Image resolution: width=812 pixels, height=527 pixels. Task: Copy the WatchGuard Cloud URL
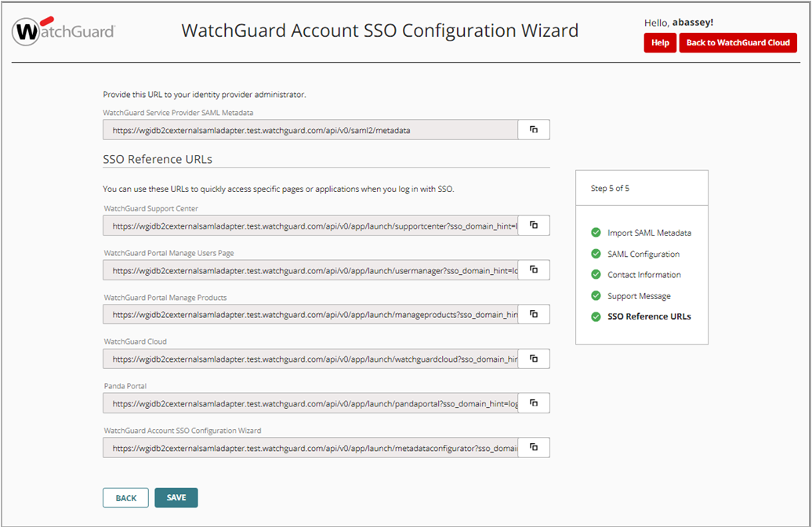(534, 359)
